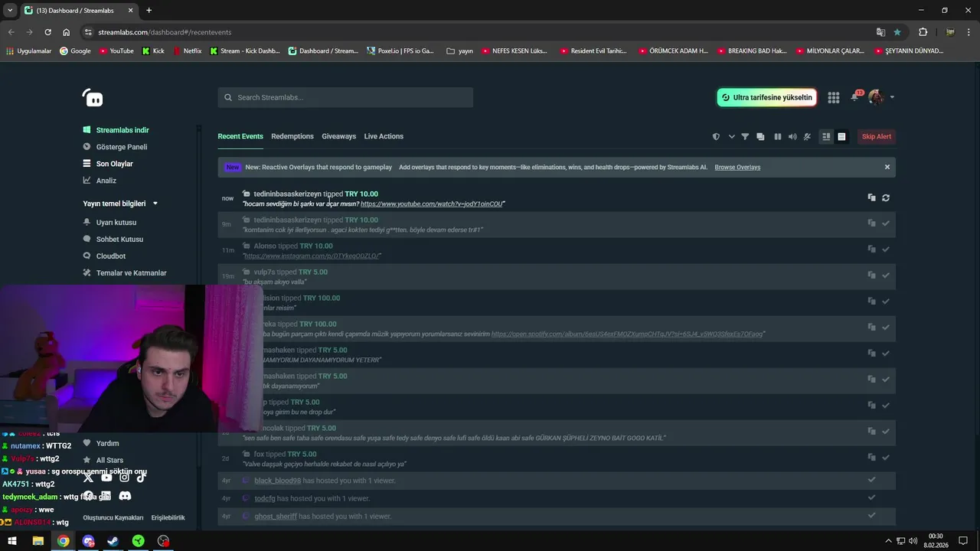The width and height of the screenshot is (980, 551).
Task: Open Chrome's extensions puzzle icon
Action: coord(923,32)
